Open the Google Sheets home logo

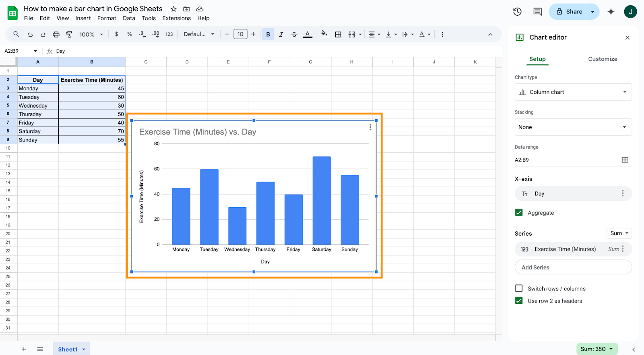coord(13,13)
